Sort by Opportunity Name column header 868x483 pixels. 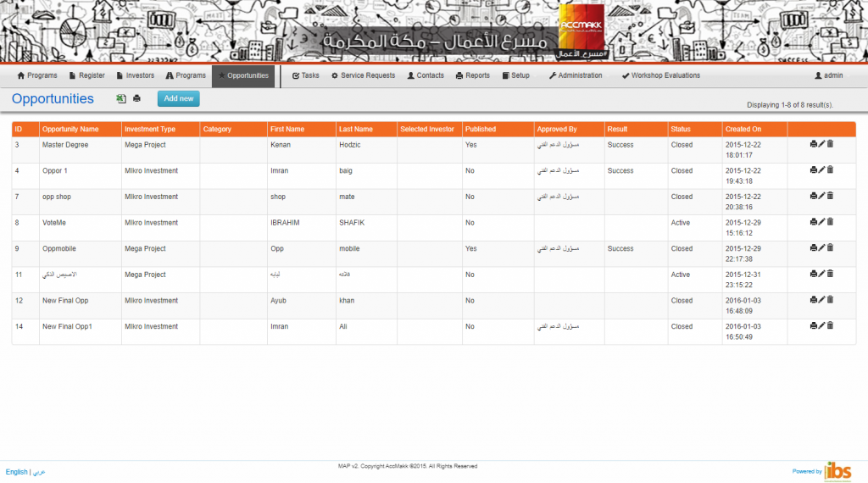click(x=70, y=130)
